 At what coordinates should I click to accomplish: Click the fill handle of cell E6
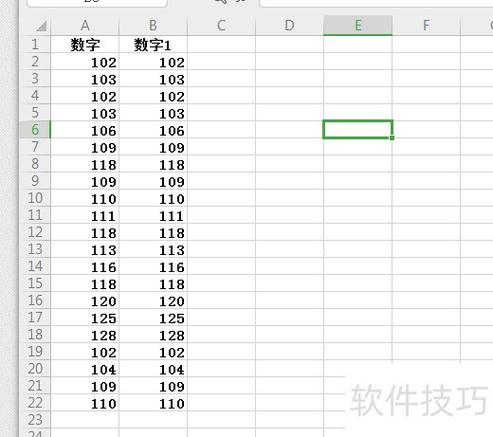coord(392,137)
